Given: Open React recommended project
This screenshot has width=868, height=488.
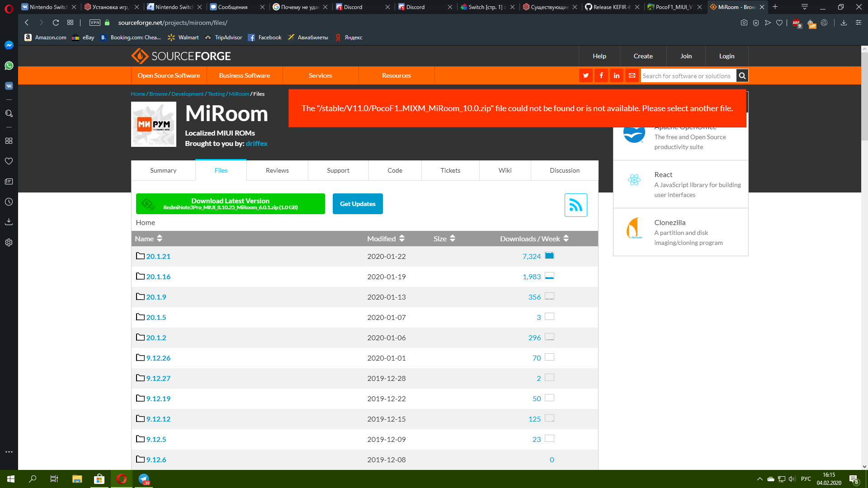Looking at the screenshot, I should coord(680,184).
